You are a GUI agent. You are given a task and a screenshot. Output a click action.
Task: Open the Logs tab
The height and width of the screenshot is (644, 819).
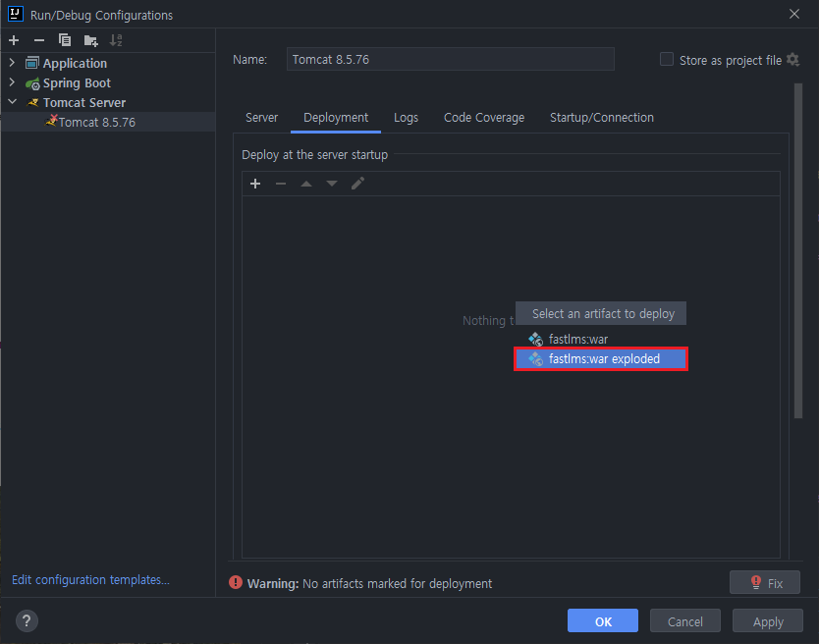[406, 118]
